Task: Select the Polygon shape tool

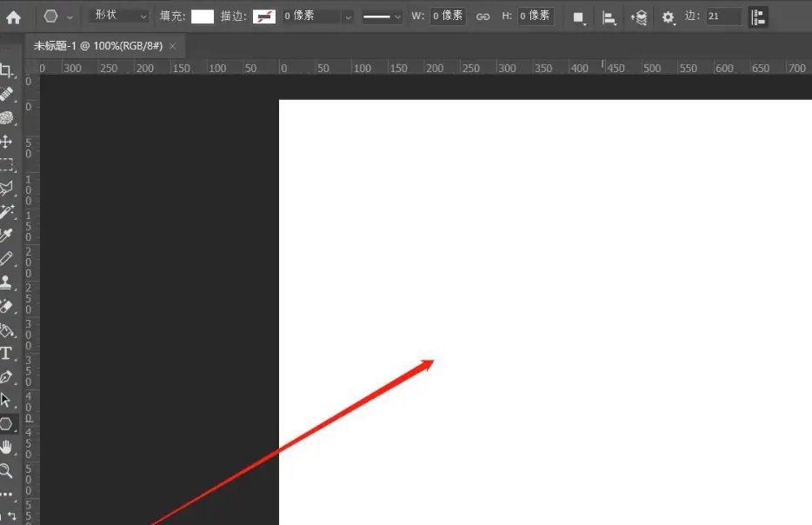Action: tap(6, 424)
